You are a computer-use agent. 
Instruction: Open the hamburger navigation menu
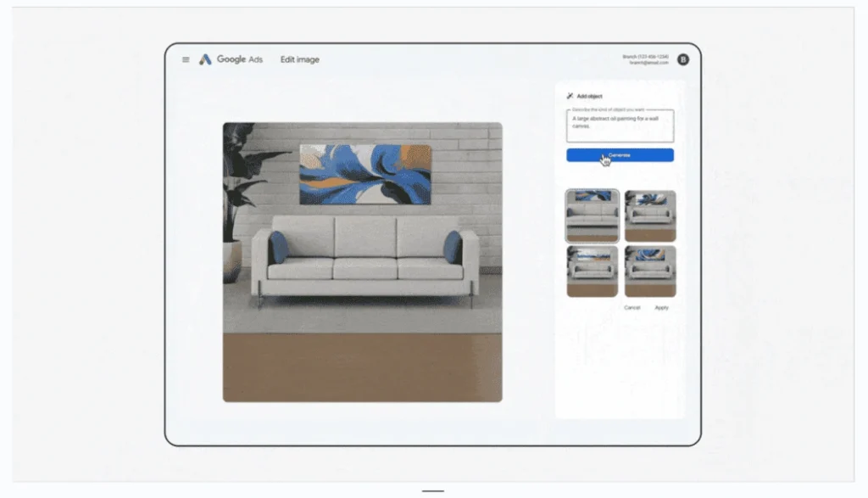point(186,59)
